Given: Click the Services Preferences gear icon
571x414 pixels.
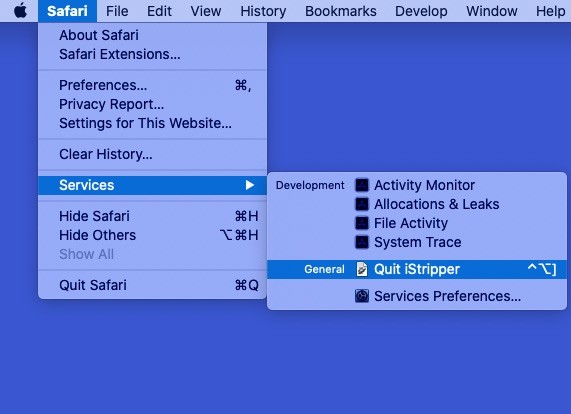Looking at the screenshot, I should click(x=362, y=296).
